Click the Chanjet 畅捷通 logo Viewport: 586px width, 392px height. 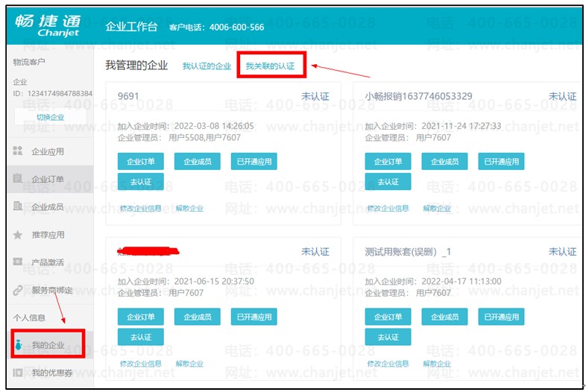tap(48, 25)
